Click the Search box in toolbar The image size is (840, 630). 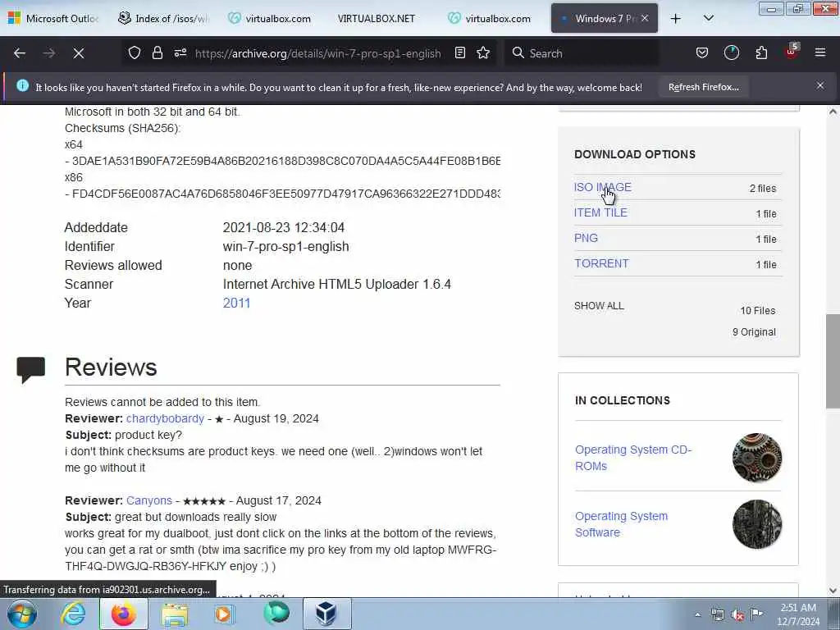582,53
